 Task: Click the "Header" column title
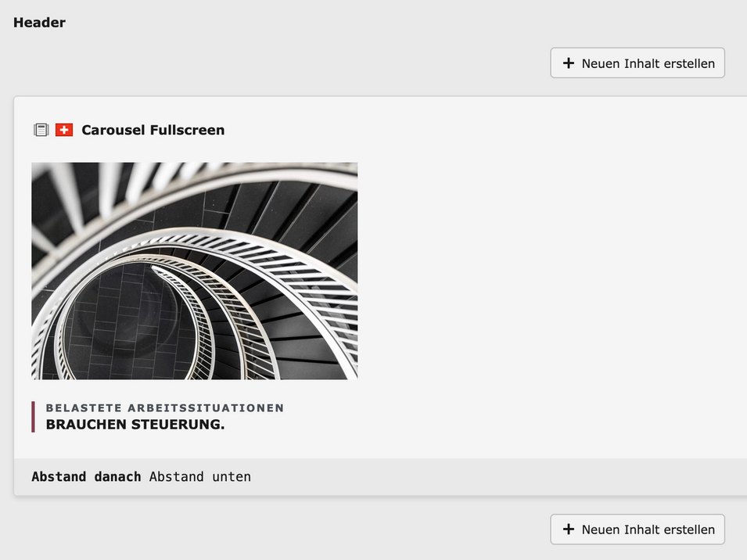tap(39, 23)
